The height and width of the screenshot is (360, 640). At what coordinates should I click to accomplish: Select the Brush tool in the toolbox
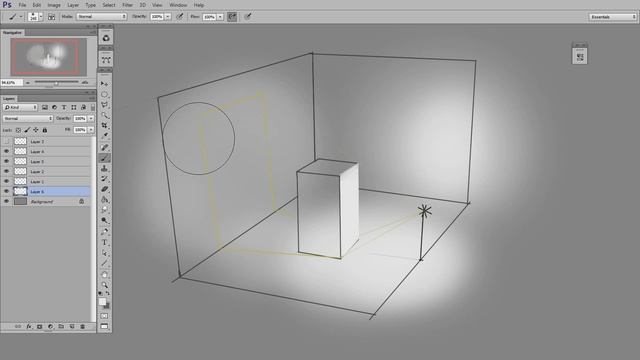[104, 158]
